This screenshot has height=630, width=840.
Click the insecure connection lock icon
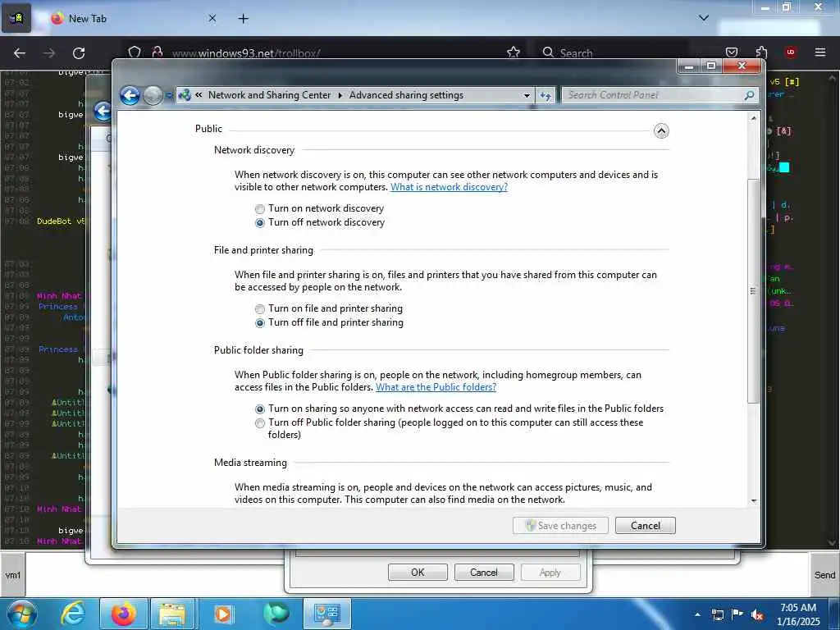coord(157,52)
